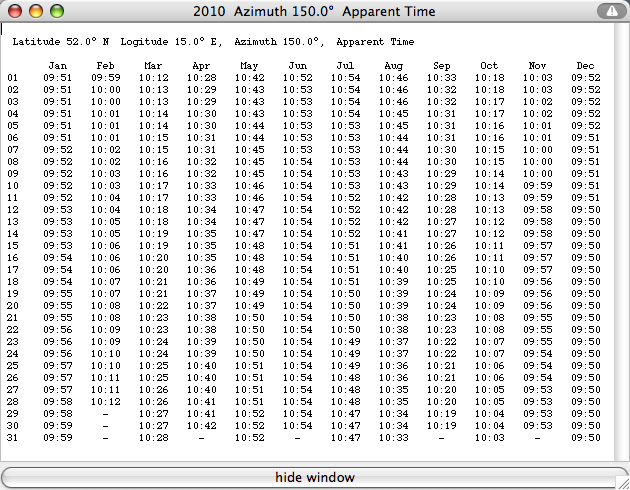630x490 pixels.
Task: Click the Jun column header
Action: pos(298,66)
